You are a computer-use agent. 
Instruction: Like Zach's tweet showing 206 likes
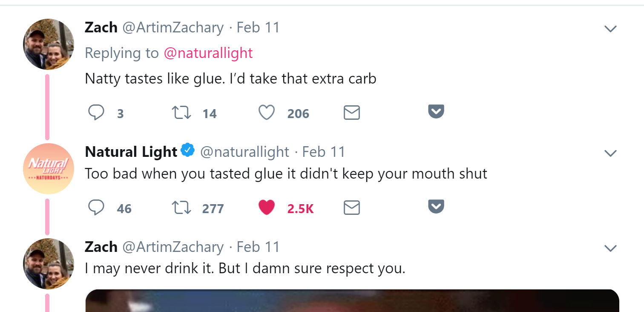pos(267,113)
